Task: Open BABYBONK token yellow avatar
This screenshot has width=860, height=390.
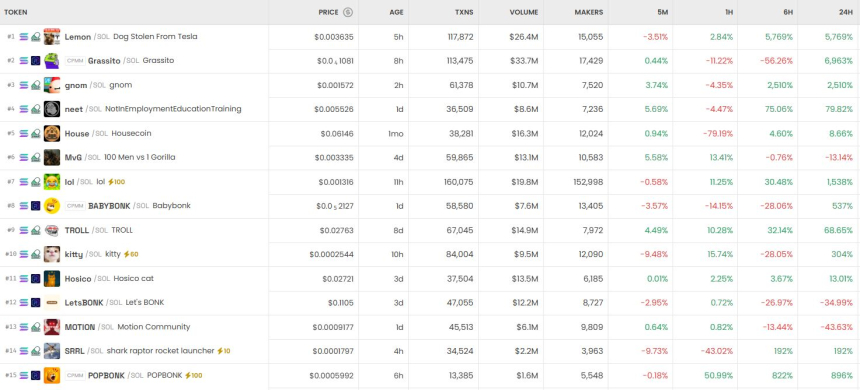Action: 52,206
